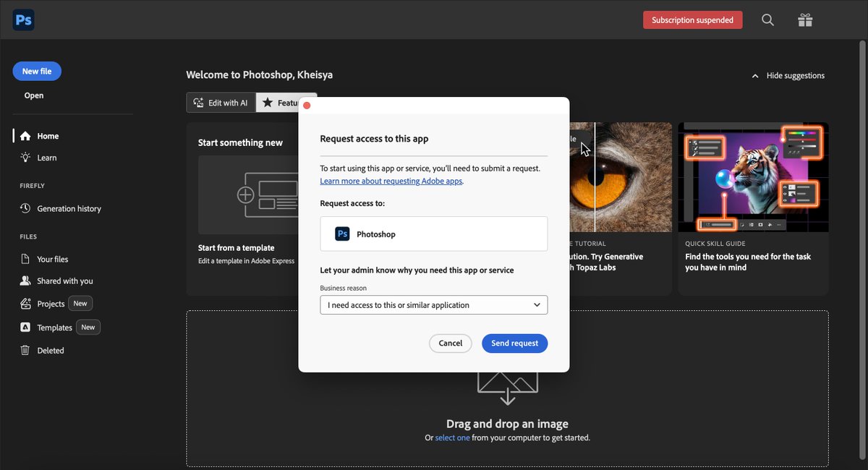
Task: Open Your files label
Action: [53, 259]
